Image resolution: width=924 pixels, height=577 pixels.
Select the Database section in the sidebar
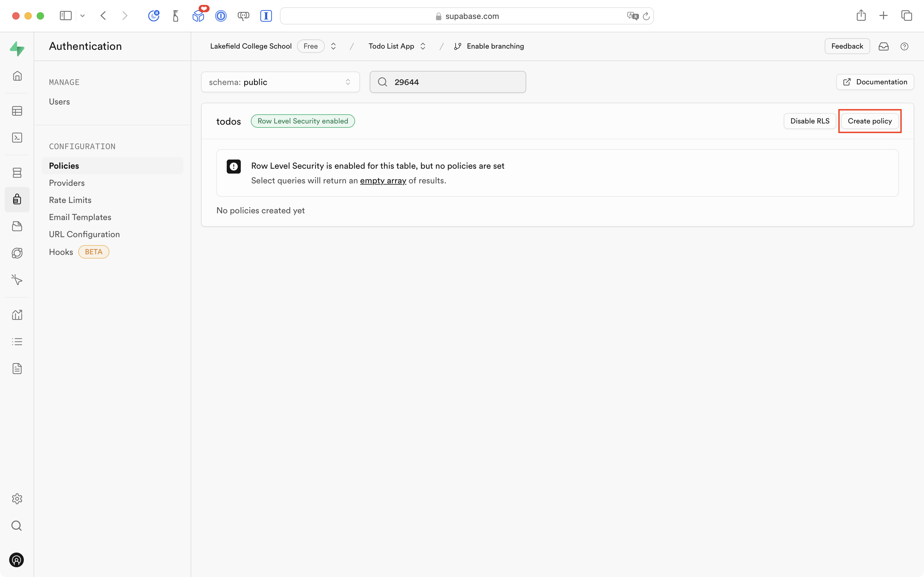tap(17, 172)
